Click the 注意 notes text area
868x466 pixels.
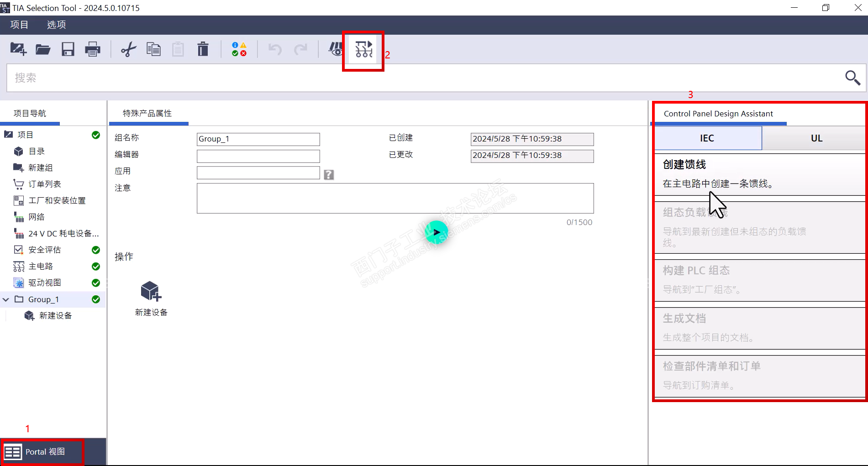coord(395,198)
